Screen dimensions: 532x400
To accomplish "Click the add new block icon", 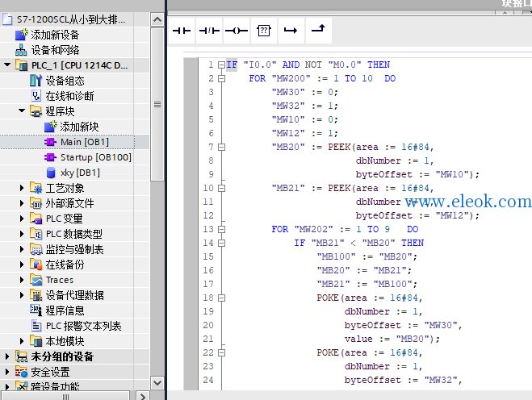I will 50,127.
